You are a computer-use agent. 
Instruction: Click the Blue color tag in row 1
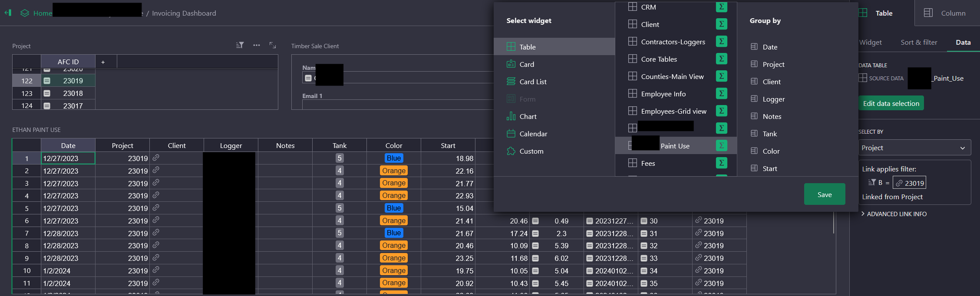click(x=393, y=158)
